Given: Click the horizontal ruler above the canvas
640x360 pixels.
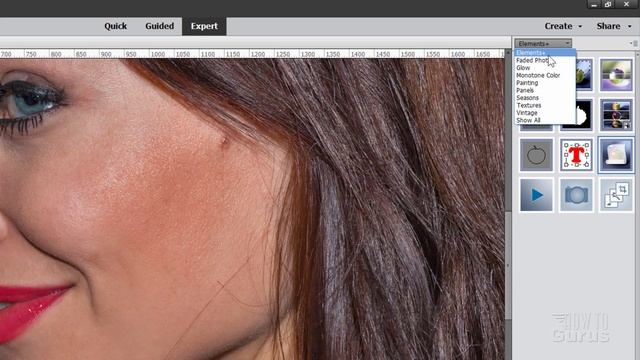Looking at the screenshot, I should coord(252,54).
